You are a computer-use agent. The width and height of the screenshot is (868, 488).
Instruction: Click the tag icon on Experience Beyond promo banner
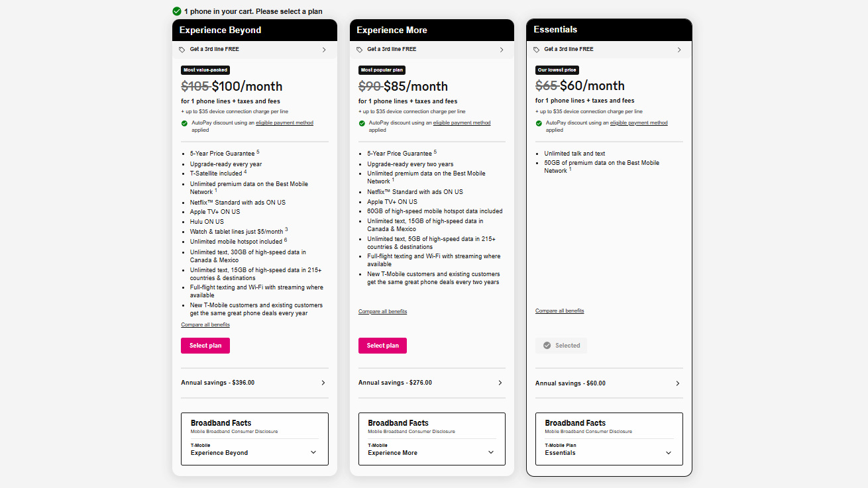pyautogui.click(x=184, y=49)
